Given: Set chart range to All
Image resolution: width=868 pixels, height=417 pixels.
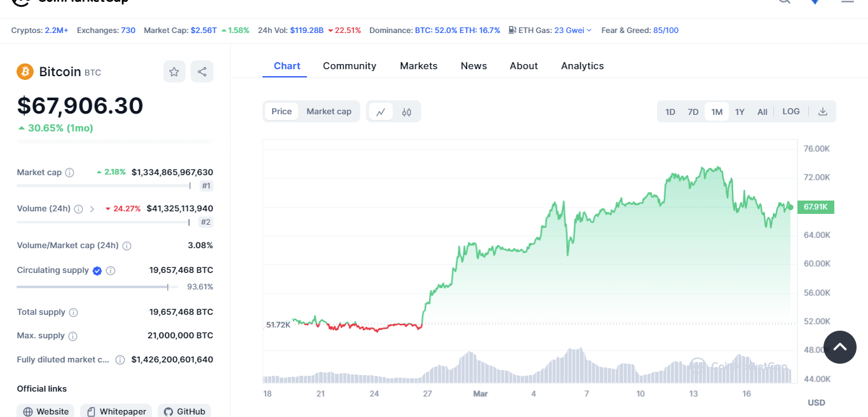Looking at the screenshot, I should pyautogui.click(x=763, y=112).
